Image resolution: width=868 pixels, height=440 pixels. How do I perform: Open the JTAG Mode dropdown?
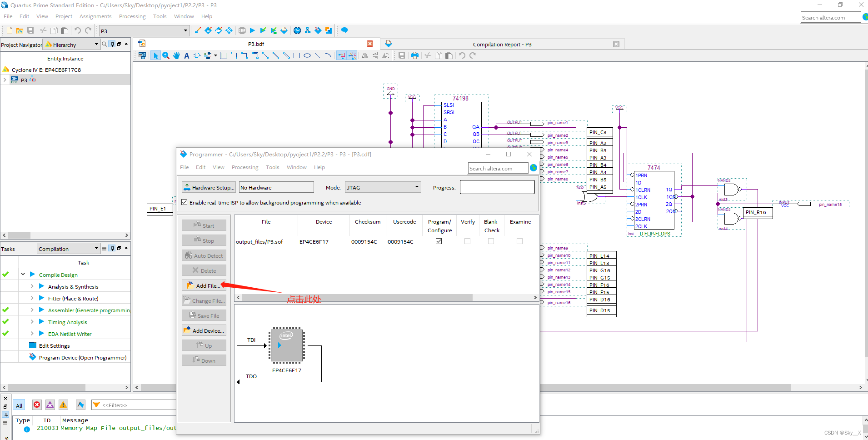[416, 187]
